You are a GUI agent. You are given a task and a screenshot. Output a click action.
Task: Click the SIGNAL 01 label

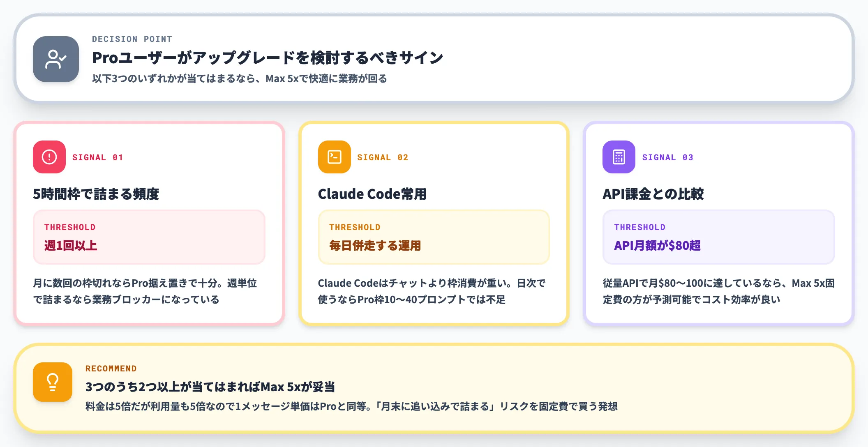click(97, 157)
